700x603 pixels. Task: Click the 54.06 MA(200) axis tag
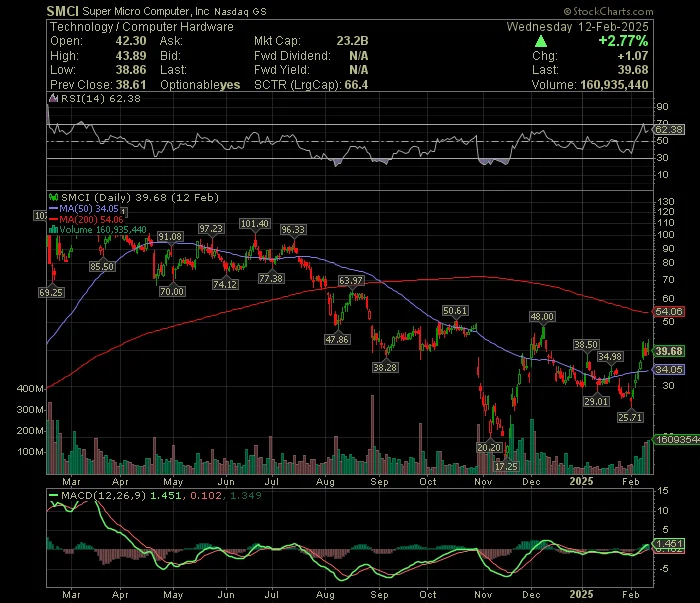[669, 312]
